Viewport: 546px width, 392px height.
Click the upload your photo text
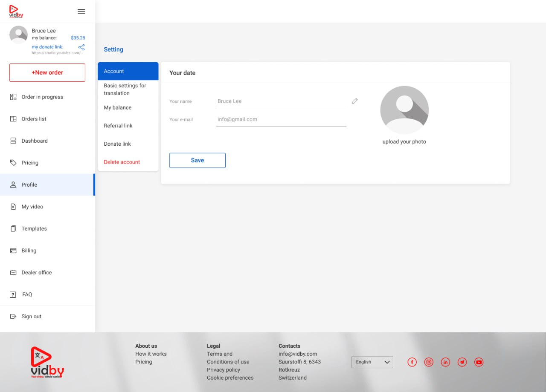[x=404, y=142]
